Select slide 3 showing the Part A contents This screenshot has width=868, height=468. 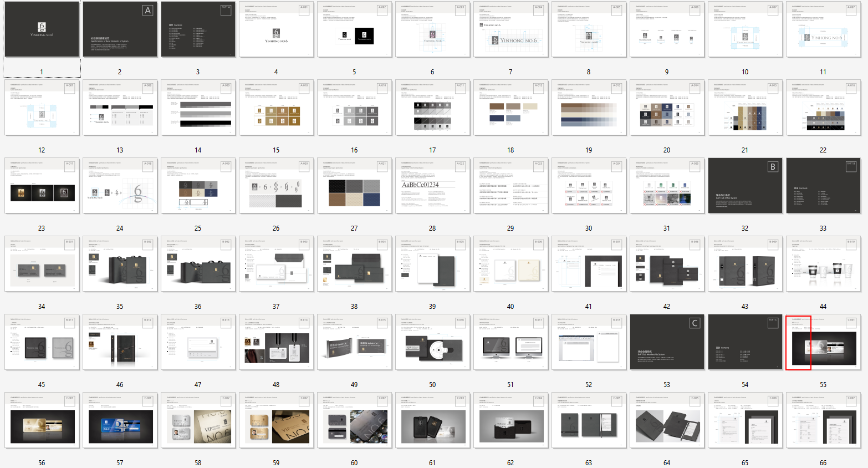click(198, 29)
